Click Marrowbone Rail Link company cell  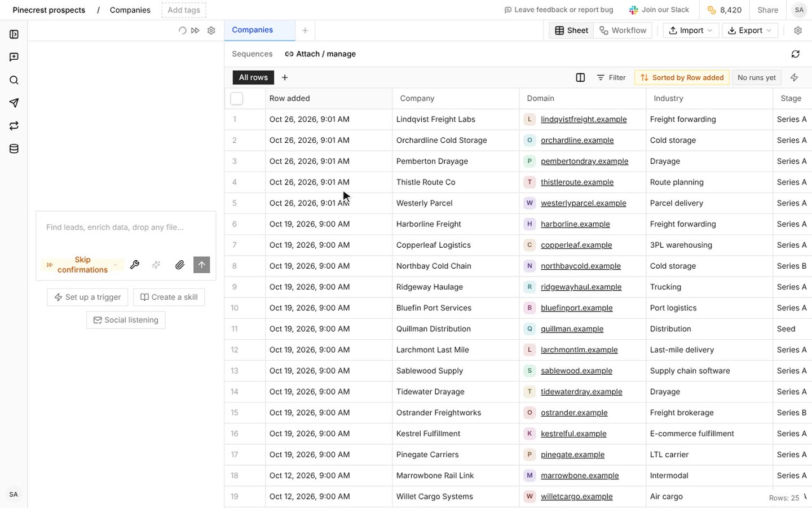[x=456, y=475]
